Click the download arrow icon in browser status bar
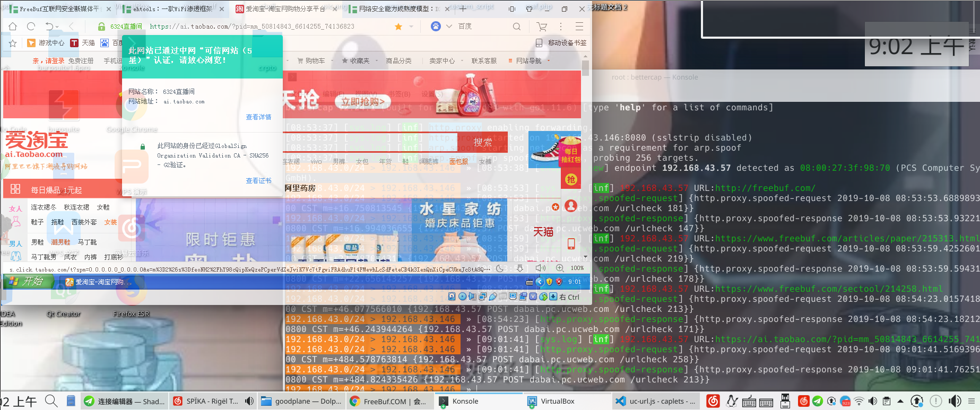Viewport: 980px width, 410px height. 520,268
